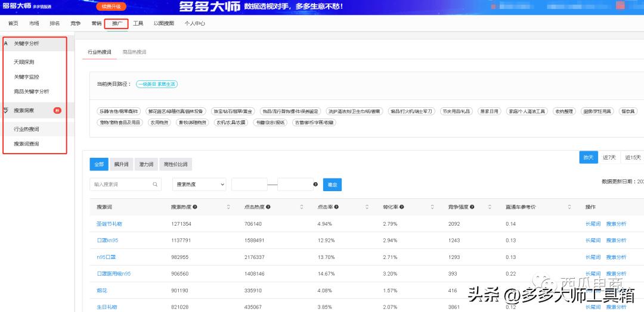This screenshot has height=312, width=644.
Task: Sort table by 搜索热度 column arrows
Action: (x=228, y=207)
